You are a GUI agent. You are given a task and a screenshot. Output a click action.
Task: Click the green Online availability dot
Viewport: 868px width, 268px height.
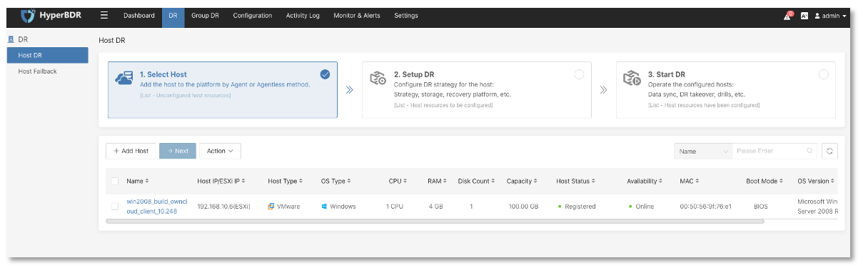coord(630,207)
